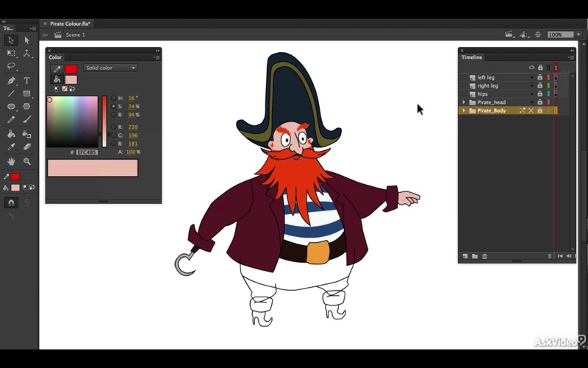Choose the Free Transform tool
This screenshot has height=368, width=588.
point(11,53)
